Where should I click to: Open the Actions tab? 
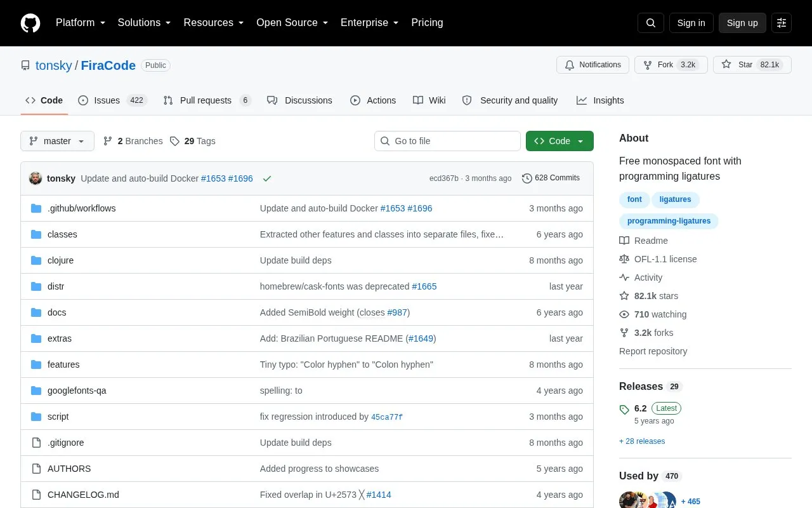click(373, 100)
